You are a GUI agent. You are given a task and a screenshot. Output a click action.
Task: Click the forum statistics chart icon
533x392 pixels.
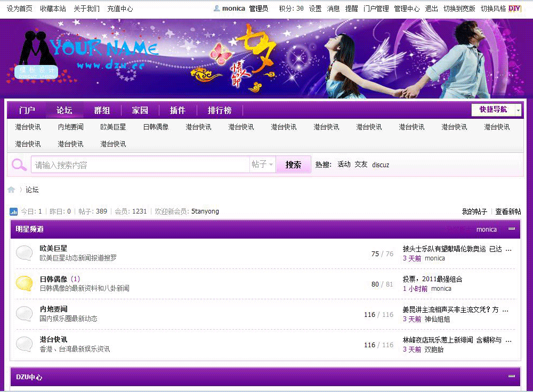14,211
